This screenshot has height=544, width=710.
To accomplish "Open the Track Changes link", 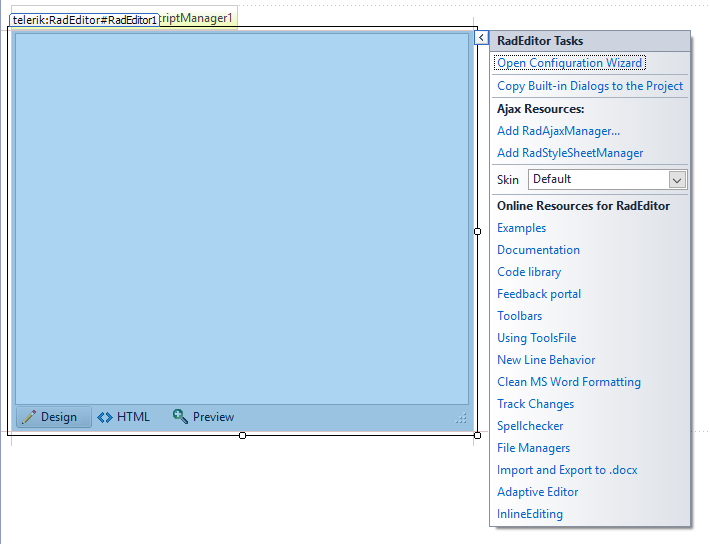I will (535, 404).
